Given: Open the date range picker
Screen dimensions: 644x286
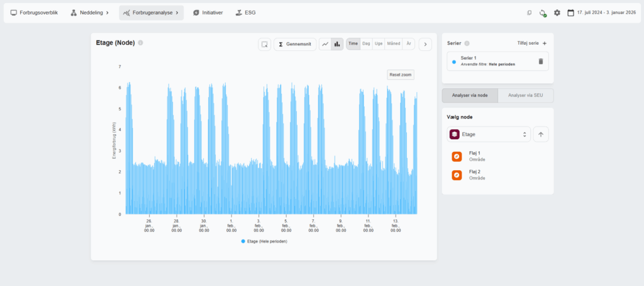Looking at the screenshot, I should (x=602, y=13).
